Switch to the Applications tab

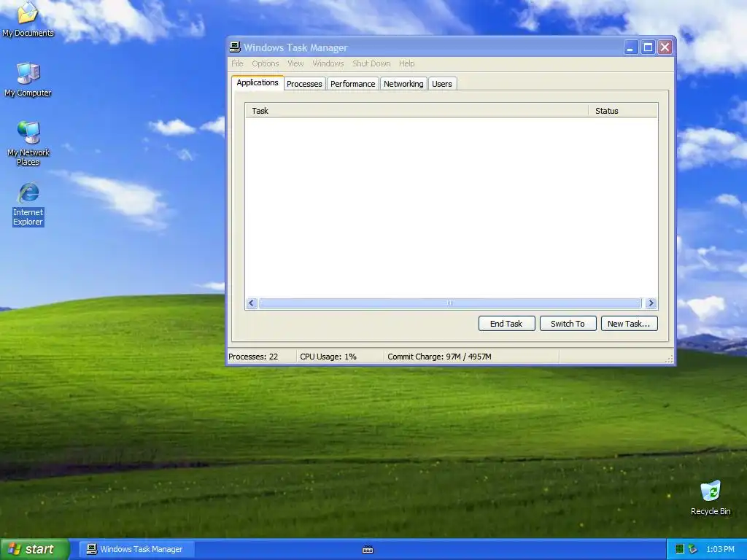click(258, 82)
